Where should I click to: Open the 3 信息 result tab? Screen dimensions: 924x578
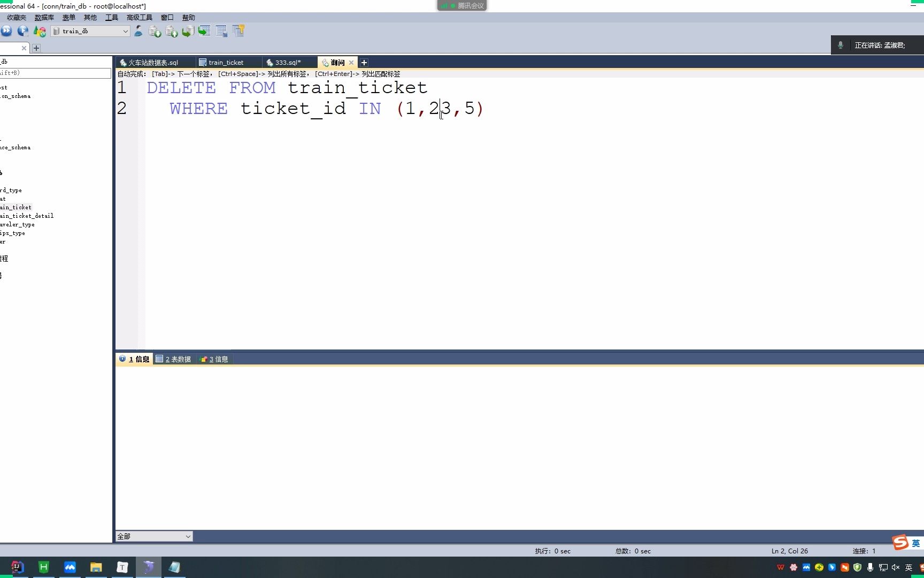tap(214, 359)
